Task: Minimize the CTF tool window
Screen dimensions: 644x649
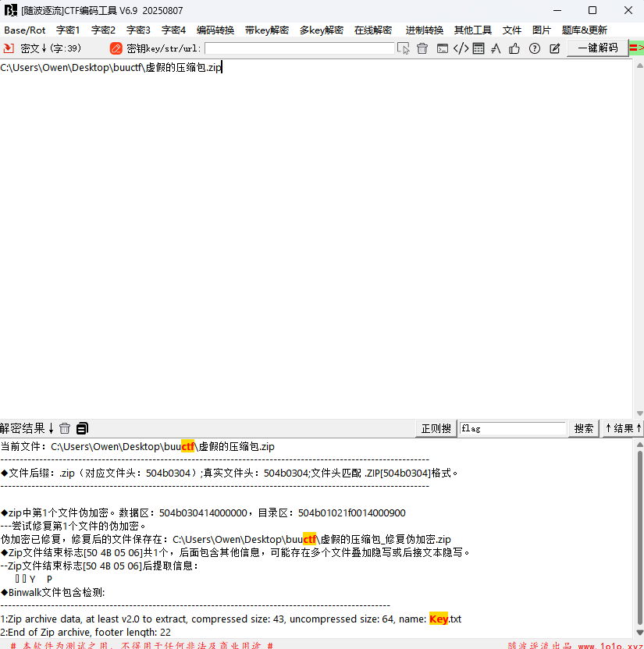Action: click(557, 10)
